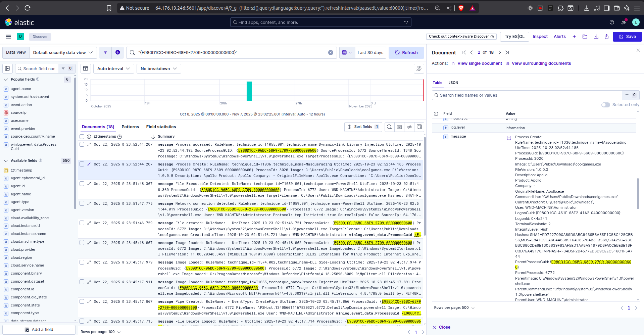This screenshot has width=644, height=335.
Task: Open the main hamburger navigation menu
Action: (8, 37)
